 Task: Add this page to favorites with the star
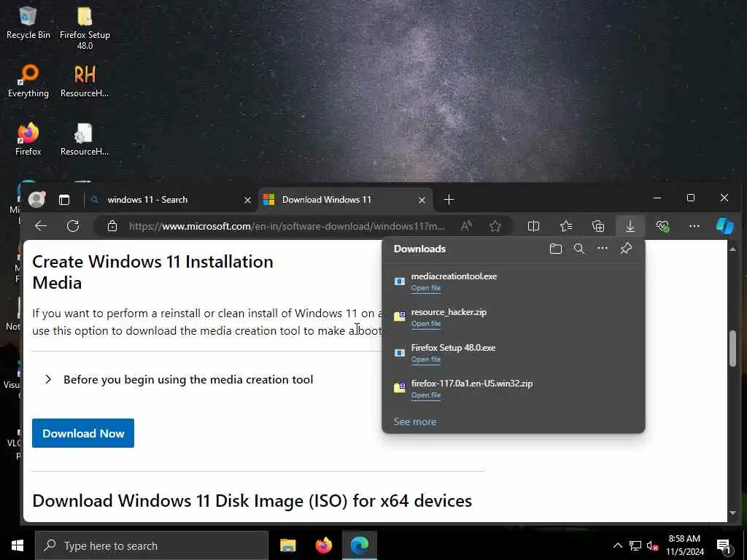(495, 226)
